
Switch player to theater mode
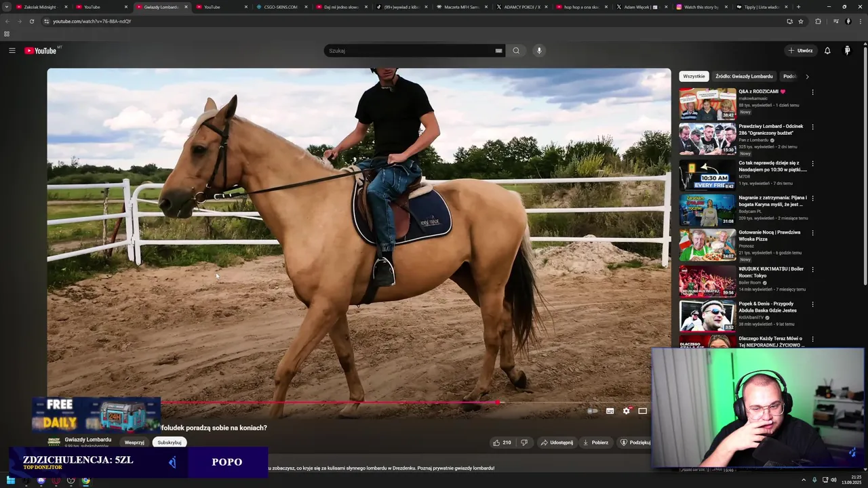642,411
